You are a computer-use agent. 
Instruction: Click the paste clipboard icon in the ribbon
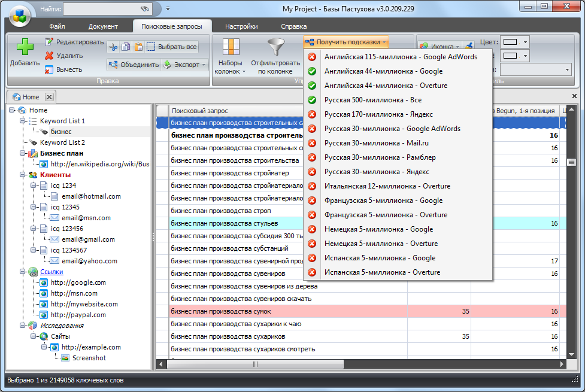click(138, 47)
